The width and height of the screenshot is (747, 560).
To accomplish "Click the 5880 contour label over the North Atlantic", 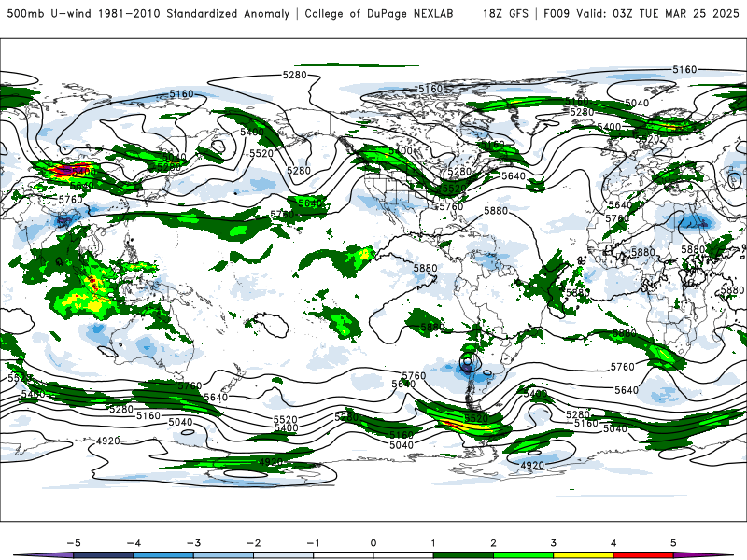I will (496, 211).
